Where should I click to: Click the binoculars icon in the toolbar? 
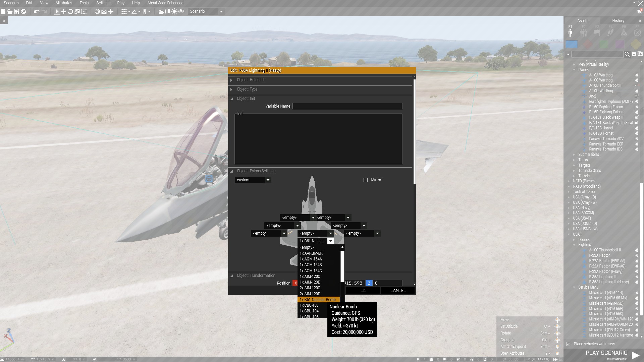point(181,11)
